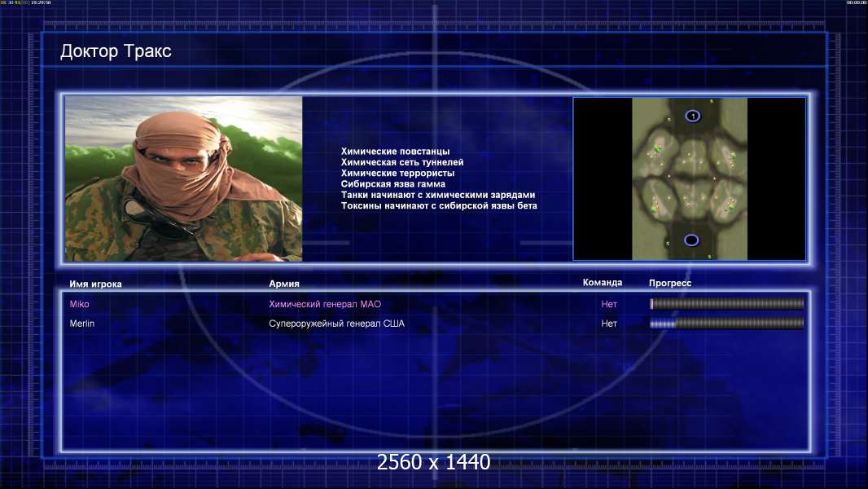Click team value Нет in Merlin row

[x=609, y=324]
